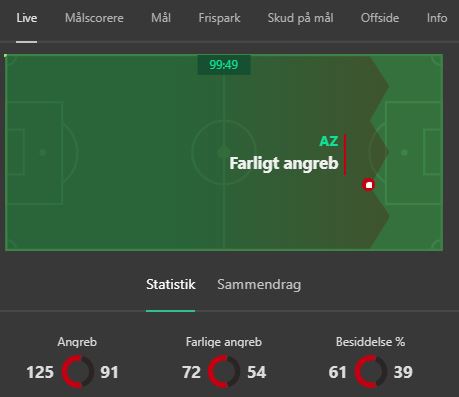Image resolution: width=459 pixels, height=397 pixels.
Task: Click the Angreb donut chart
Action: [x=77, y=371]
